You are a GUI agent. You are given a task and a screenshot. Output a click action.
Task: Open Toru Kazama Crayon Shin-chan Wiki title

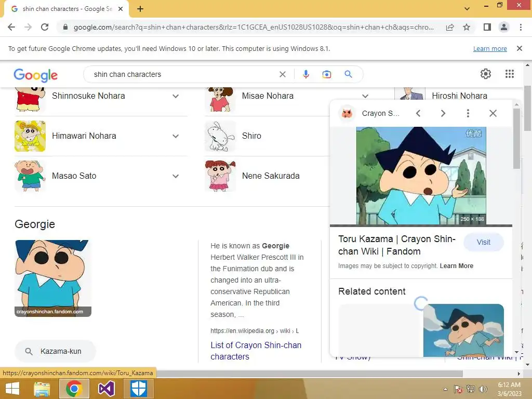396,245
